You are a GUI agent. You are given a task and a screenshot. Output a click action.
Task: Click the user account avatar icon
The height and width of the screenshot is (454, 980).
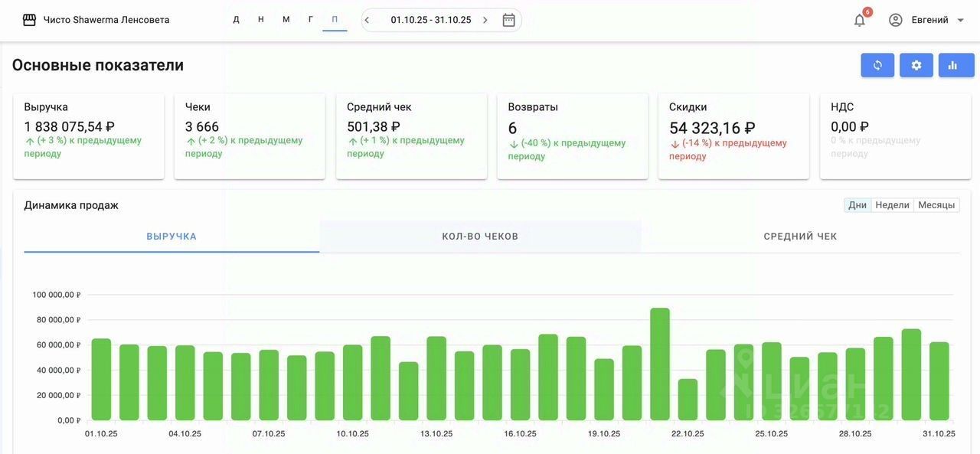[x=895, y=20]
